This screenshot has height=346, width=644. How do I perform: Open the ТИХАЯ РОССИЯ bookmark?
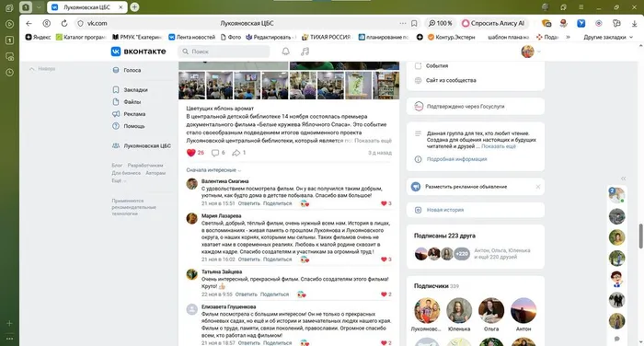pos(327,37)
